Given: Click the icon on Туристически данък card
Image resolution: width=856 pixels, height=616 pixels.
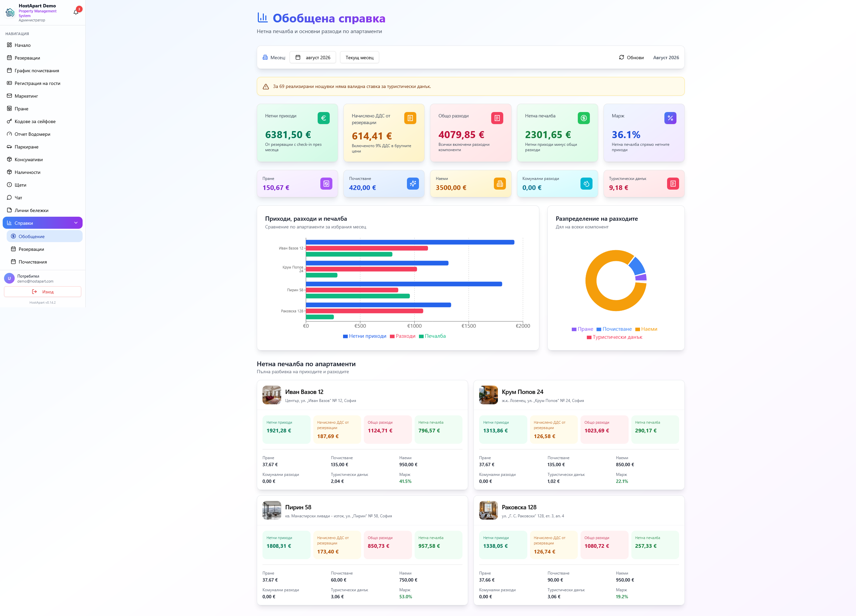Looking at the screenshot, I should [x=672, y=184].
